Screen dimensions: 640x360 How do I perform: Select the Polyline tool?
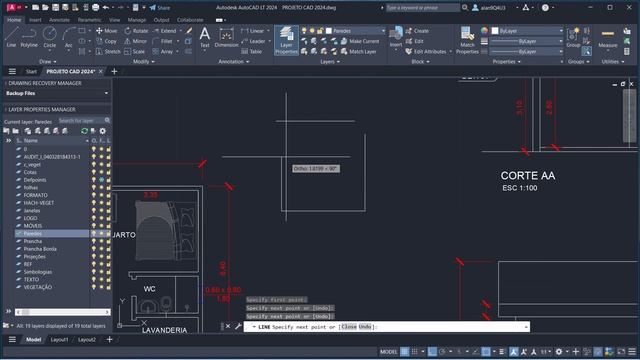pyautogui.click(x=29, y=38)
